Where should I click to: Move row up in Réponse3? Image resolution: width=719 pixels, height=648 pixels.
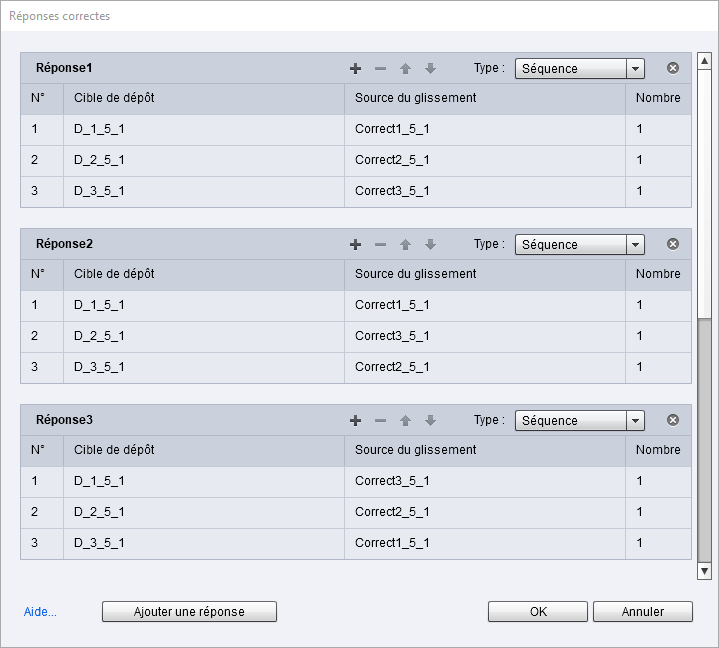point(405,420)
